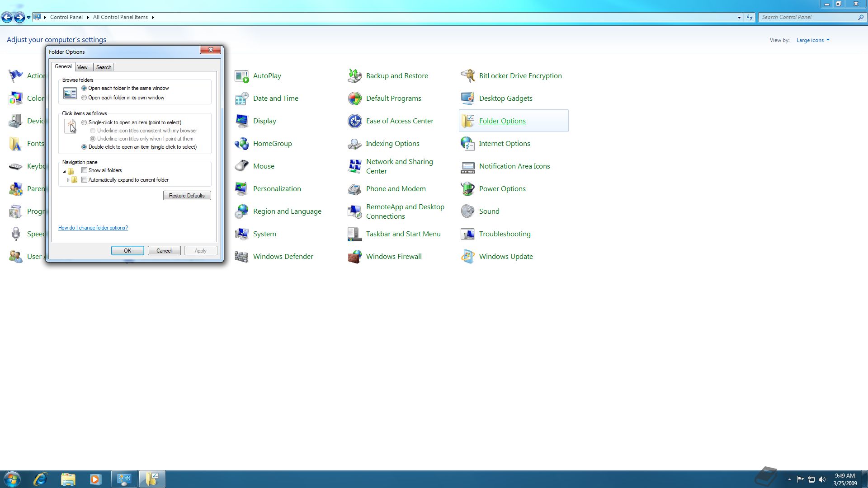
Task: Open Ease of Access Center icon
Action: pos(355,121)
